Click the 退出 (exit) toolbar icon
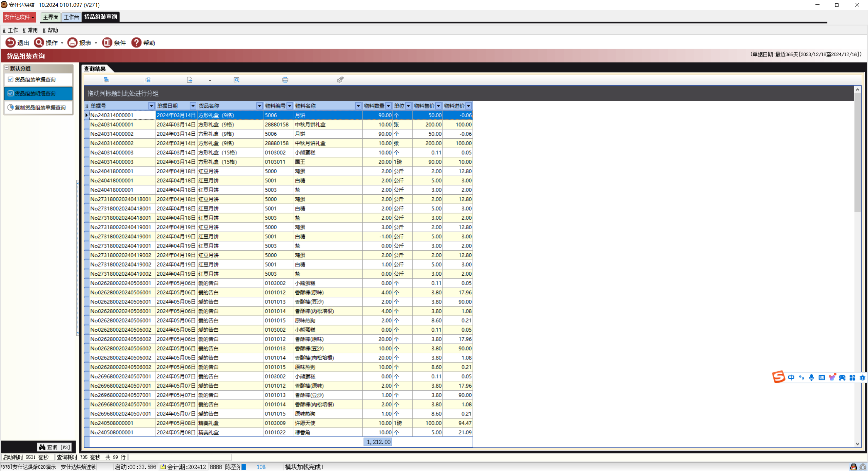Screen dimensions: 868x471 pos(10,42)
